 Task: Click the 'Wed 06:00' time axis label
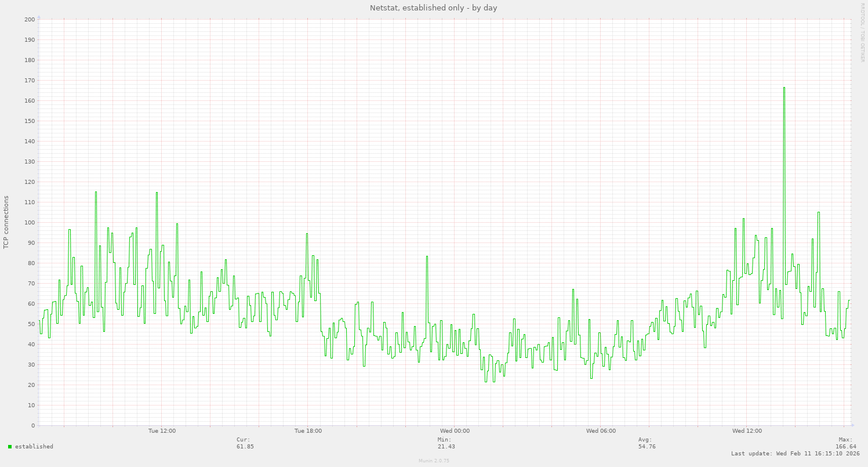601,431
